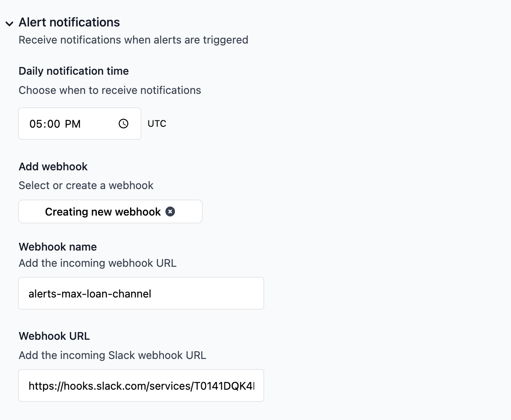Click the Alert notifications heading
511x420 pixels.
69,22
